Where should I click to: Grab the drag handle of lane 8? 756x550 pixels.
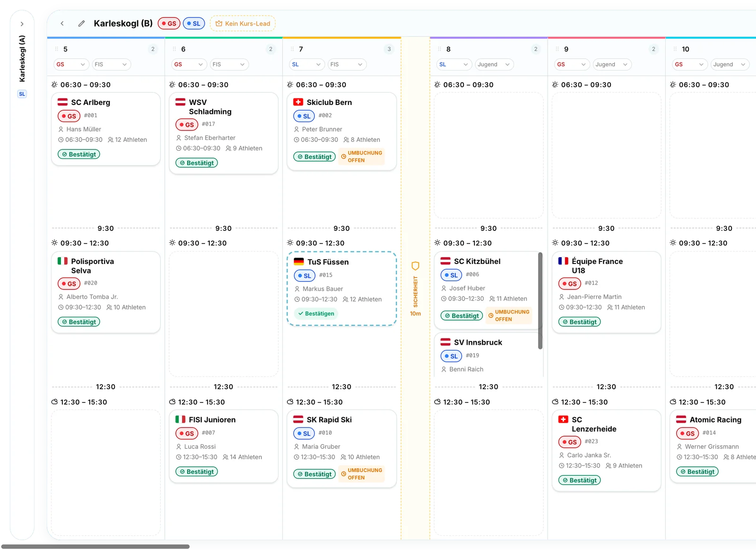click(x=439, y=49)
